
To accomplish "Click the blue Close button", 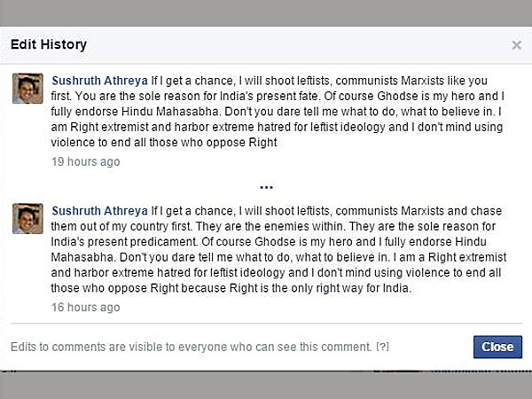I will pos(497,347).
